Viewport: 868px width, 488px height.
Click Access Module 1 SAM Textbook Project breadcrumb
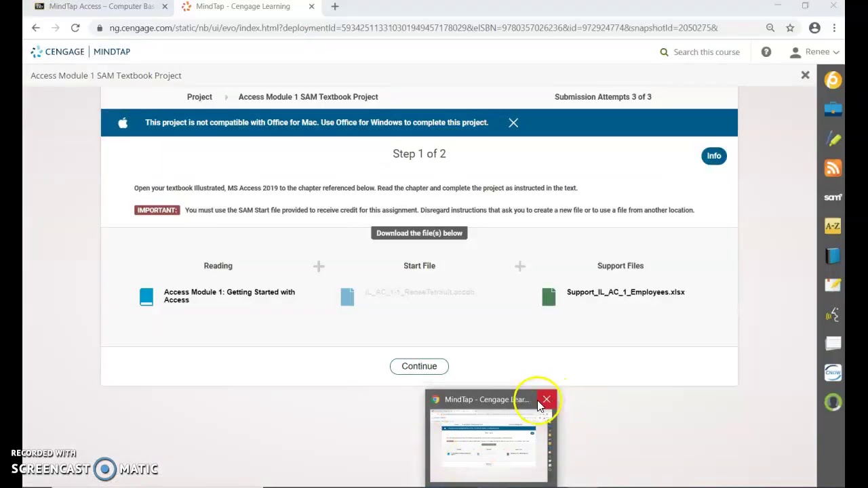coord(308,97)
